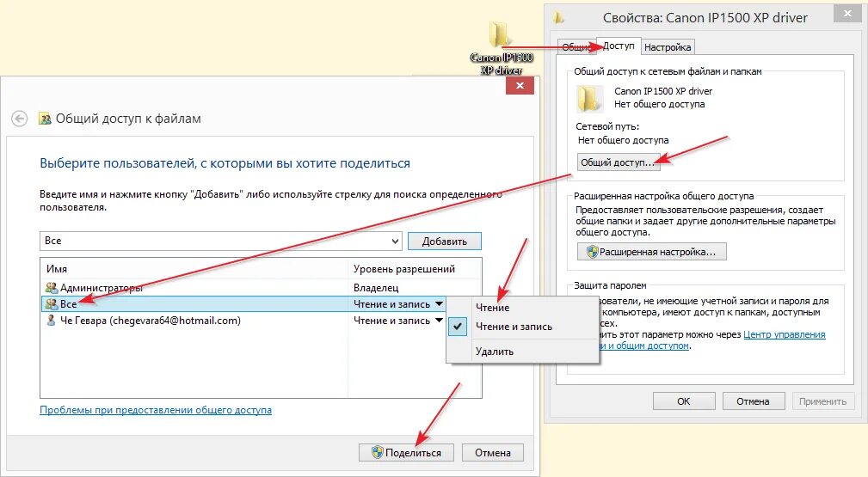Click sharing icon beside 'Общий доступ к файлам' title
This screenshot has width=868, height=477.
pyautogui.click(x=45, y=119)
